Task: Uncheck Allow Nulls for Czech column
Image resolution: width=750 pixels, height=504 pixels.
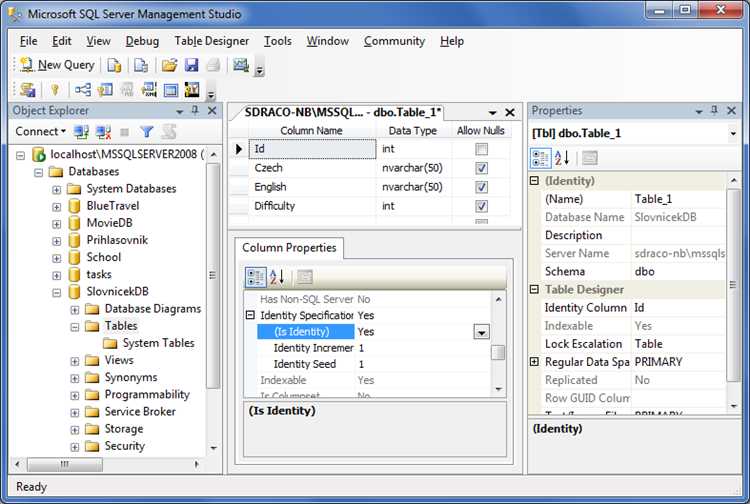Action: (481, 168)
